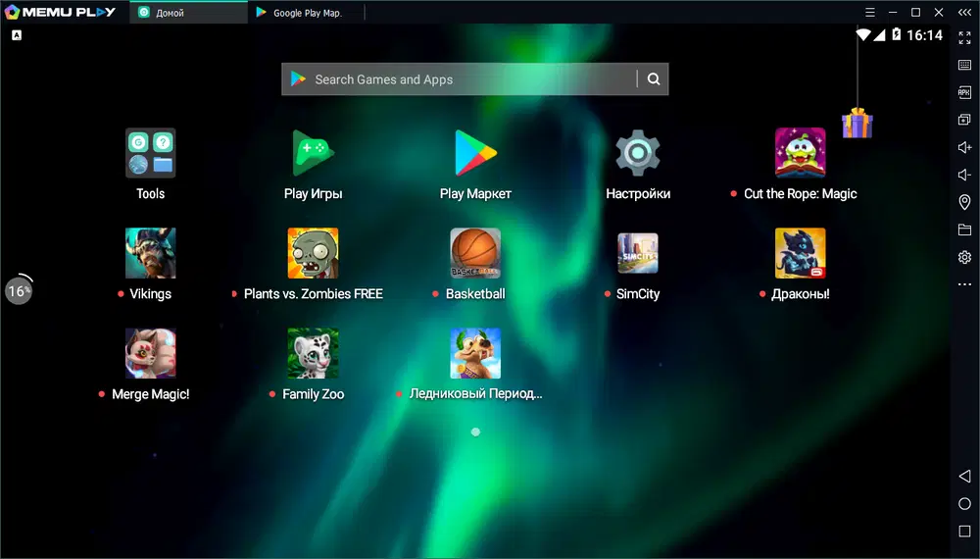
Task: Open Merge Magic! game
Action: [x=150, y=353]
